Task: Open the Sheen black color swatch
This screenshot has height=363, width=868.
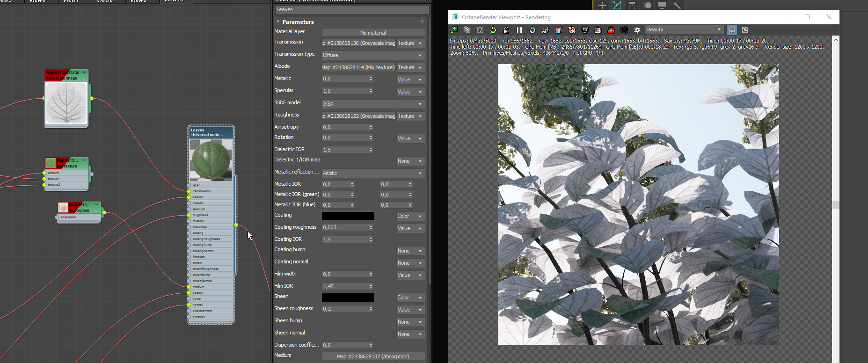Action: point(348,298)
